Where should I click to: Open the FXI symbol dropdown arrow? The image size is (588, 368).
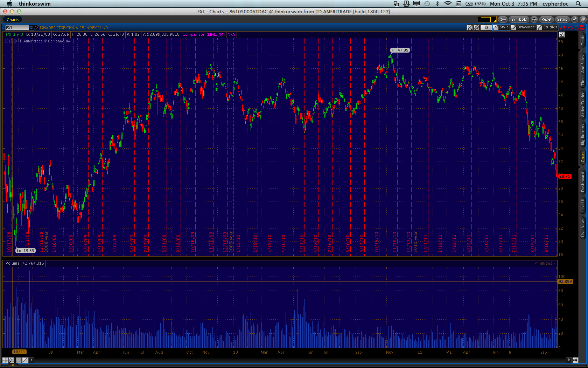pos(31,28)
